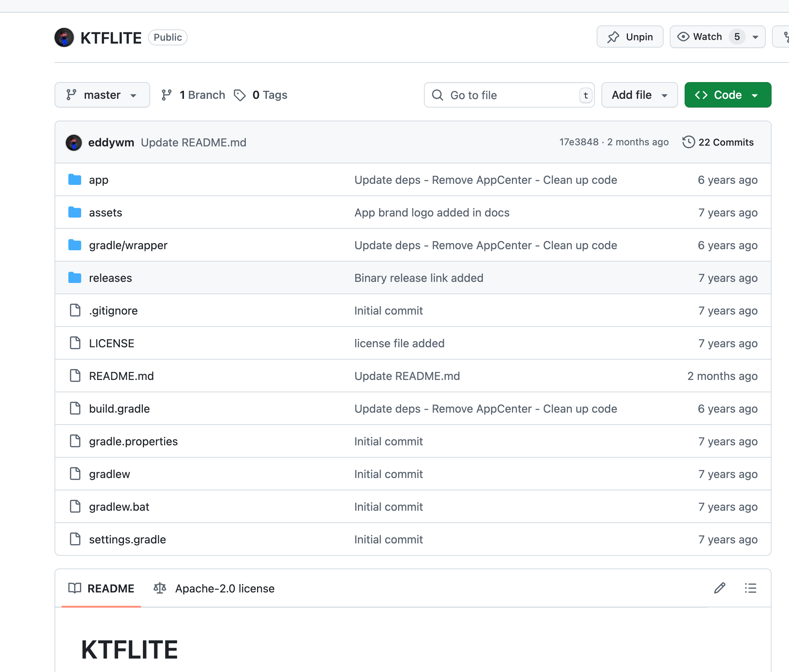Image resolution: width=789 pixels, height=672 pixels.
Task: Click the tags icon next to 0 Tags
Action: (x=240, y=95)
